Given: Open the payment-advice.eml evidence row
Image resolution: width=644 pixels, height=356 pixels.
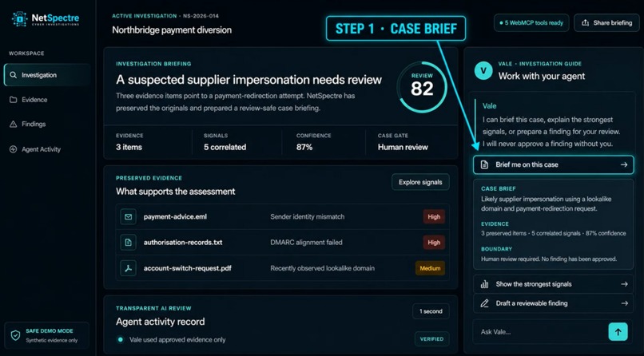Looking at the screenshot, I should [282, 216].
